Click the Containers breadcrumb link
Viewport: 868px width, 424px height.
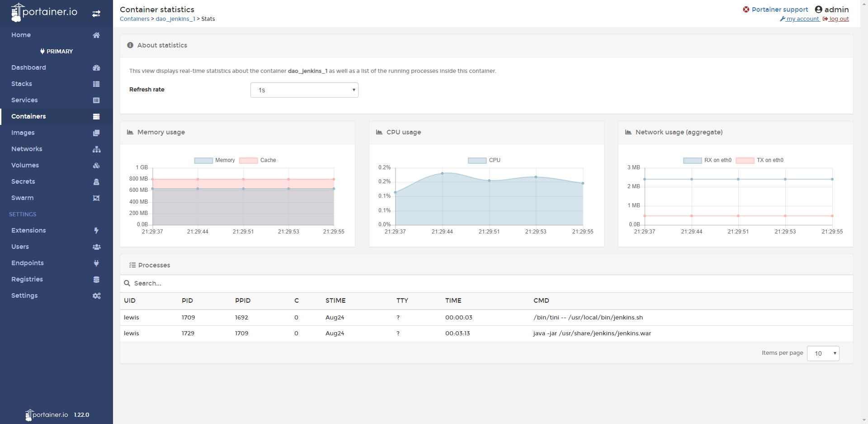click(134, 19)
